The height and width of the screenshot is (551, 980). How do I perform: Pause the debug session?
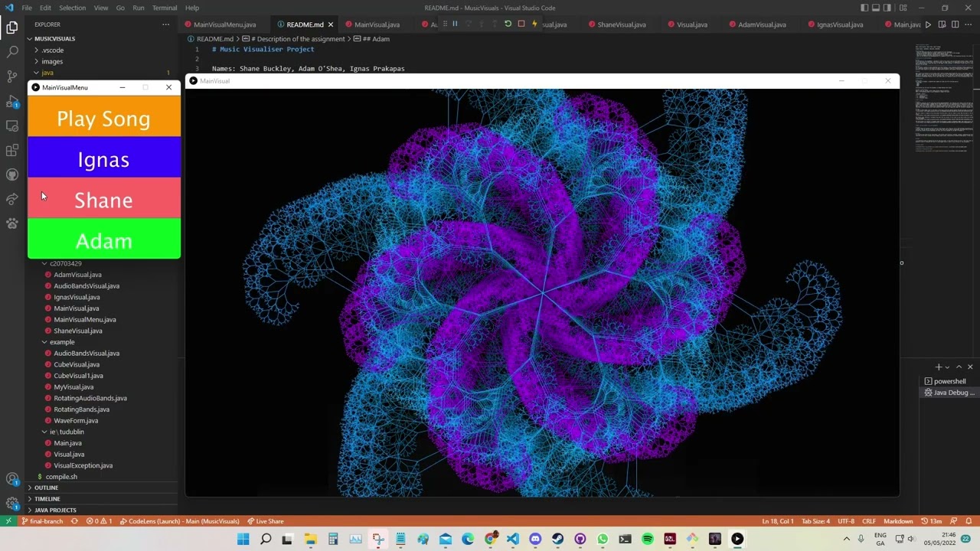455,24
